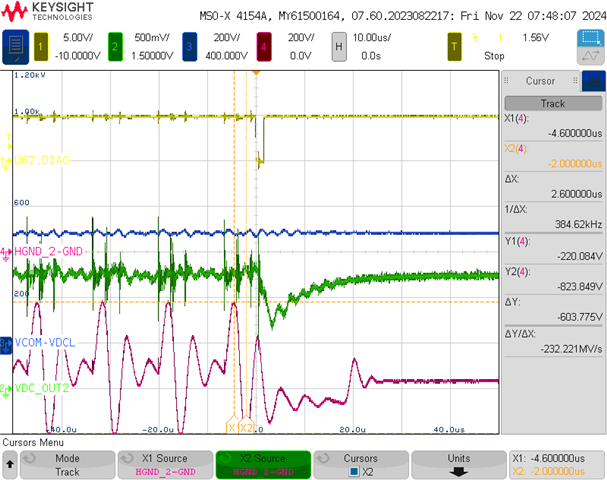The width and height of the screenshot is (607, 480).
Task: Click the channel 3 200V/ scale value
Action: click(x=227, y=38)
